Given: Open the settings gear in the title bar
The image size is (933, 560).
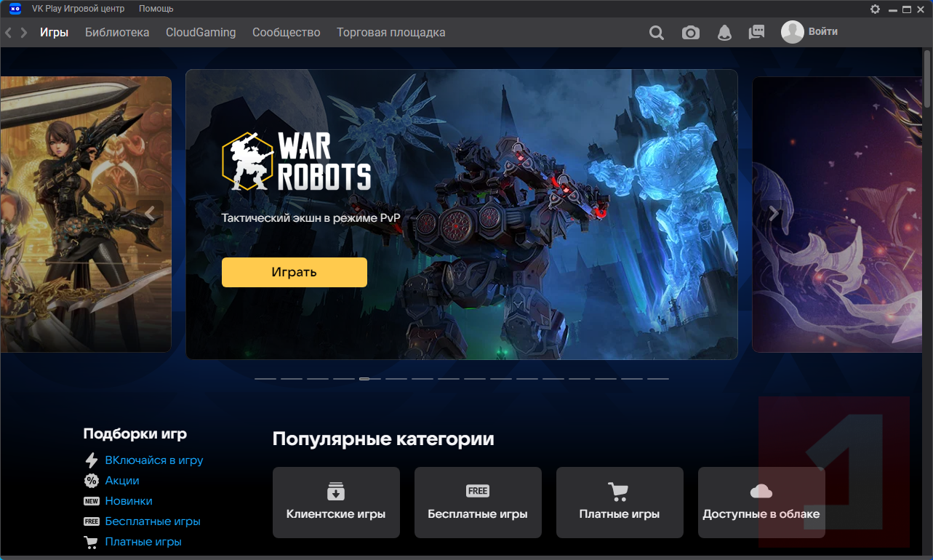Looking at the screenshot, I should 875,9.
